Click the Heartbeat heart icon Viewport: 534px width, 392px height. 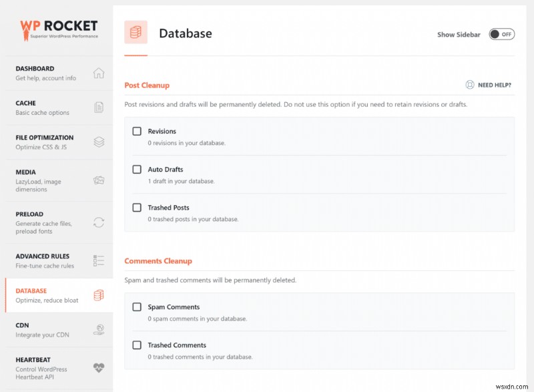[99, 368]
